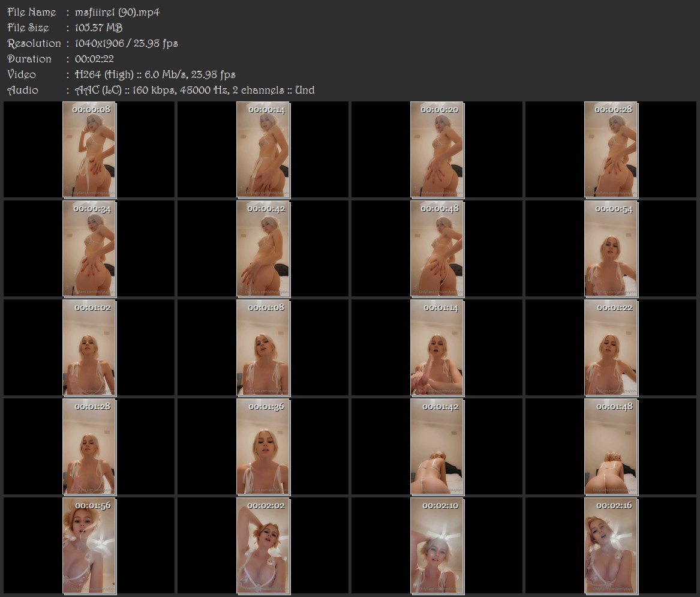
Task: Choose the 00:00:54 thumbnail
Action: point(611,249)
